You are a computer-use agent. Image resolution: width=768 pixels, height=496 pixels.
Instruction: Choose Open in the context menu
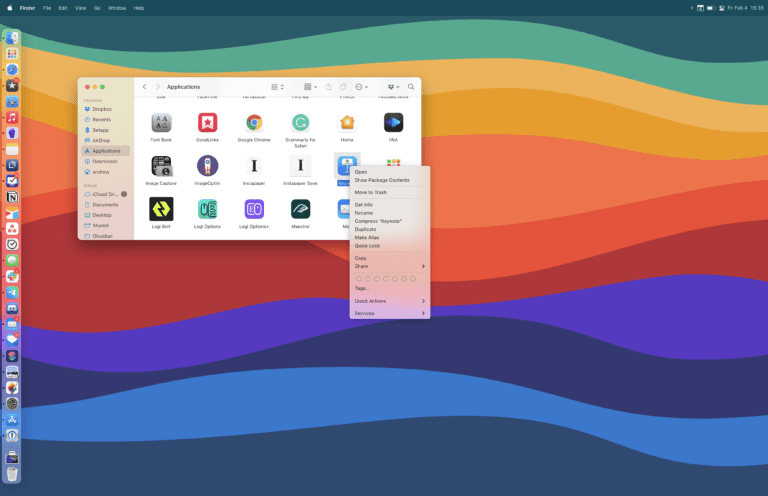pos(389,172)
